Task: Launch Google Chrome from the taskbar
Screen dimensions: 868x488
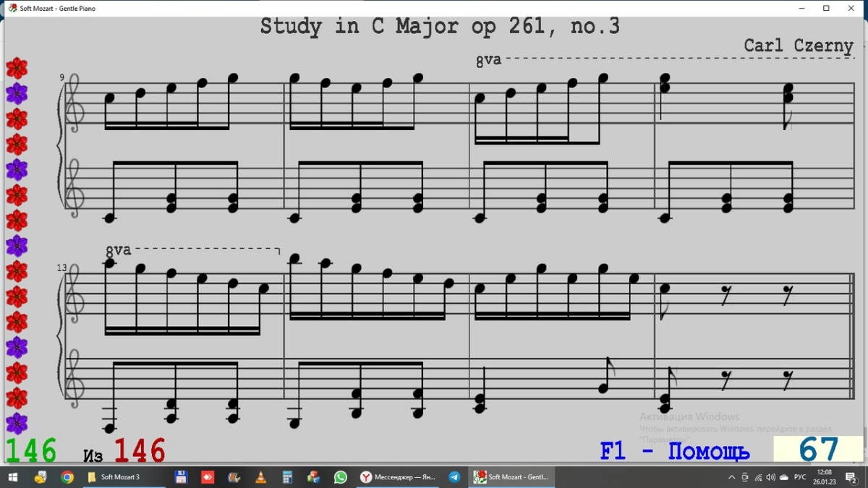Action: click(x=67, y=477)
